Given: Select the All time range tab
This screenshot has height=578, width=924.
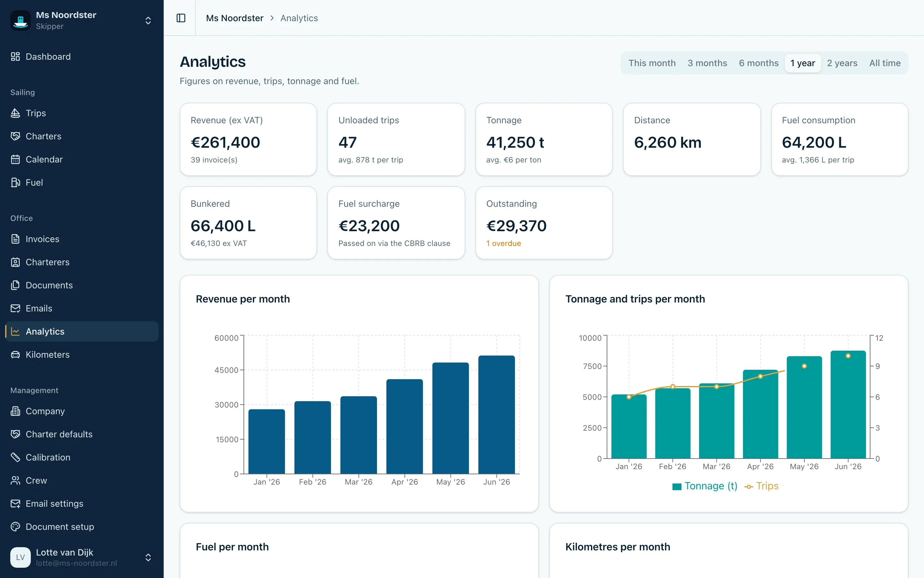Looking at the screenshot, I should pos(885,63).
